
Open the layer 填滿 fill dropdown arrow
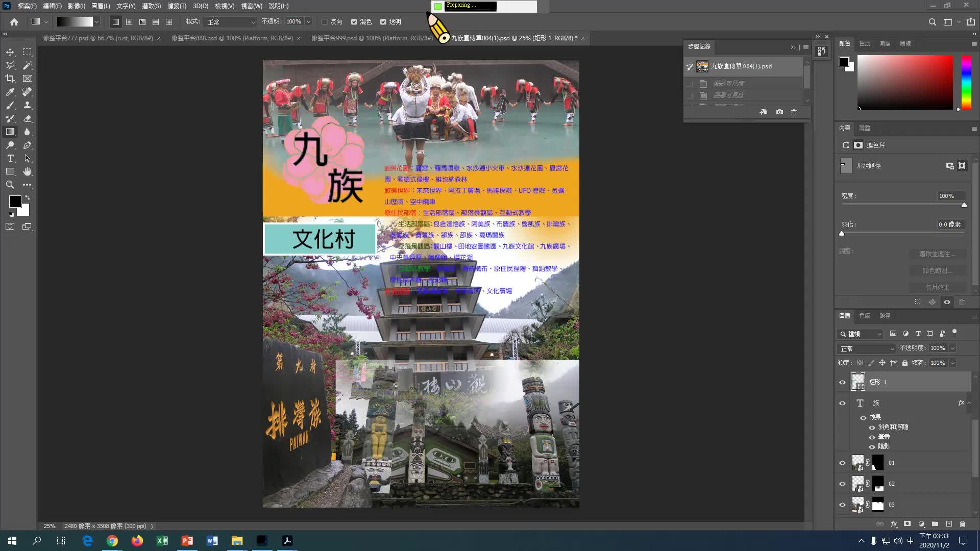click(x=952, y=363)
